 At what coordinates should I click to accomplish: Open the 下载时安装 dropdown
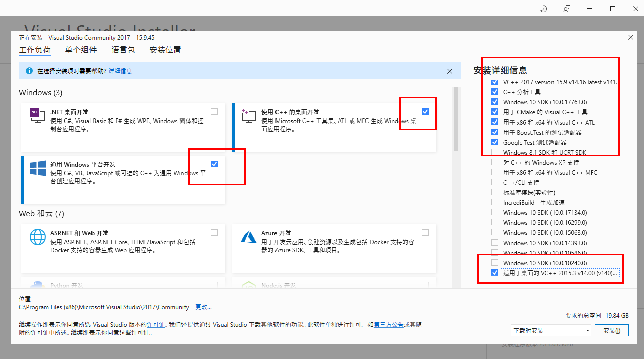[550, 330]
